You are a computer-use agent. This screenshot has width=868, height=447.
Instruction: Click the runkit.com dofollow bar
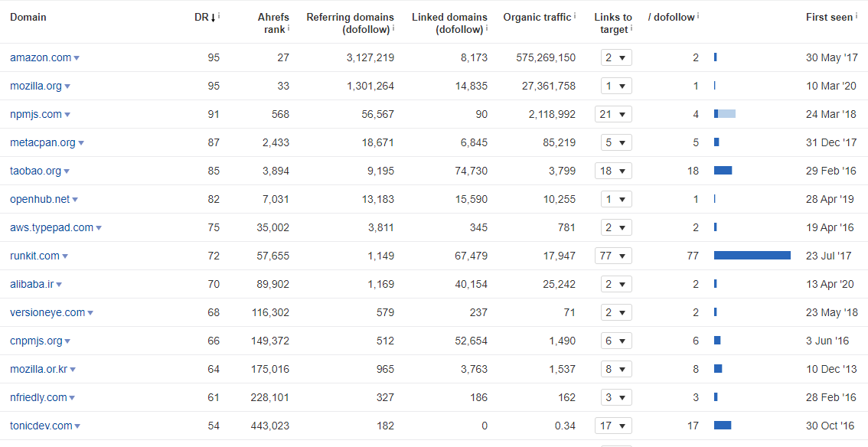pyautogui.click(x=752, y=255)
